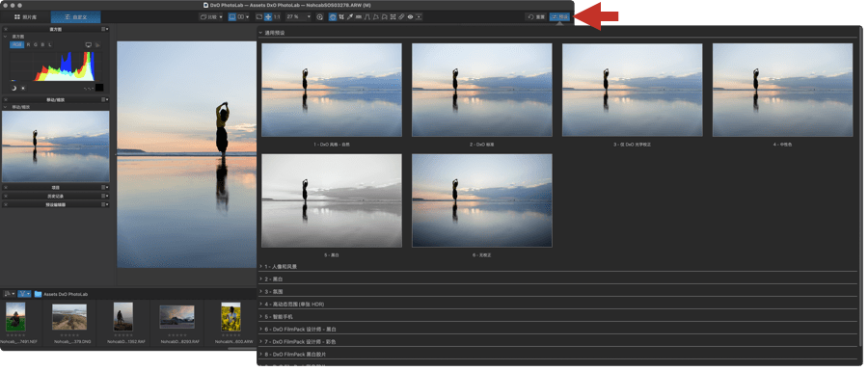This screenshot has width=868, height=371.
Task: Select the filmstrip thumbnail ending 8293.RAF
Action: [177, 317]
